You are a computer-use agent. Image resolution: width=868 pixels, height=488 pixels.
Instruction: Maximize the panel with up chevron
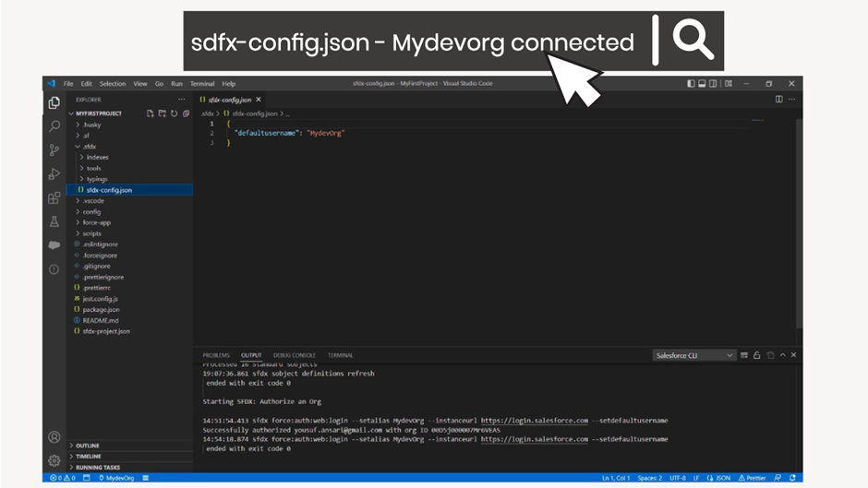pyautogui.click(x=783, y=355)
